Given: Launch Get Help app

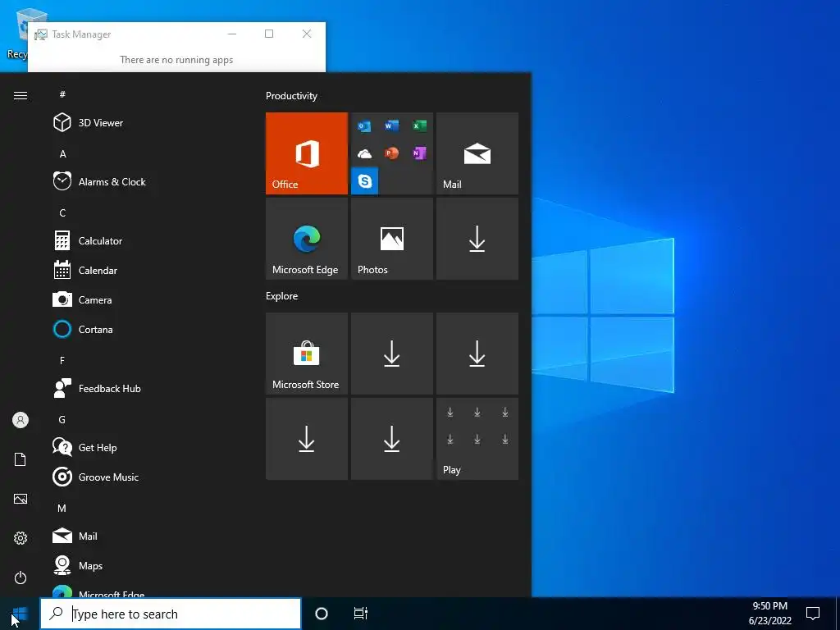Looking at the screenshot, I should click(144, 447).
